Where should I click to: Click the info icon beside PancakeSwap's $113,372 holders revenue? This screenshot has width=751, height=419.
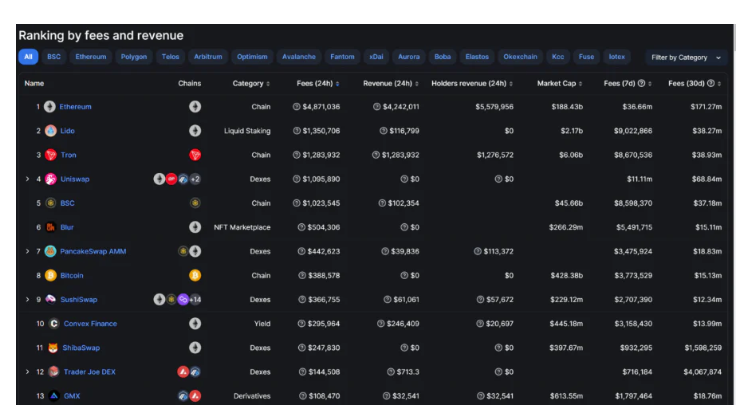478,251
